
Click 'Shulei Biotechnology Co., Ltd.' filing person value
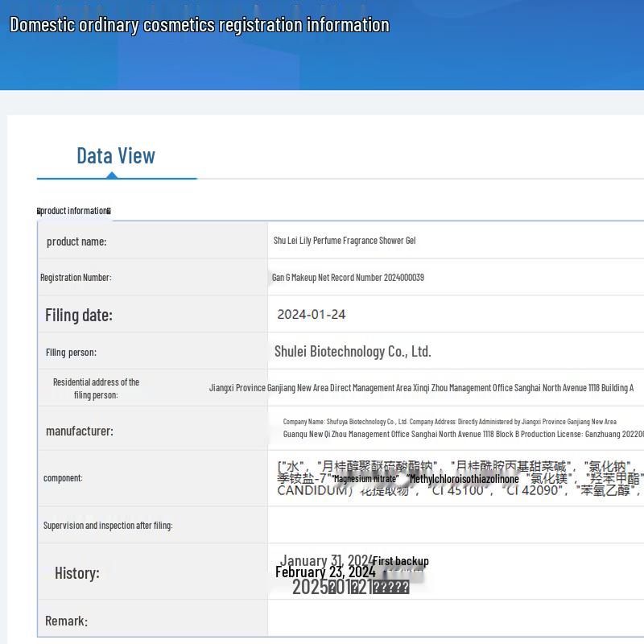coord(353,352)
